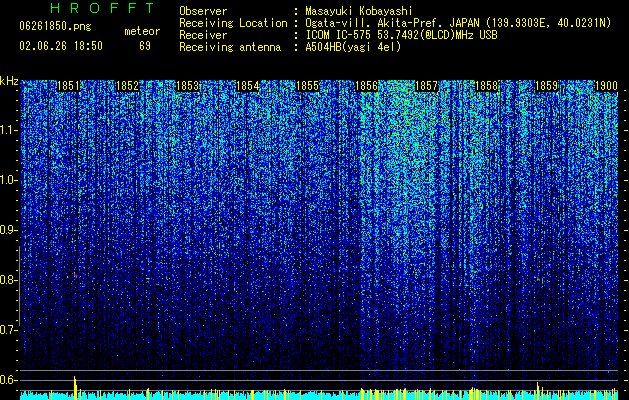Click the 1854 time marker
Image resolution: width=629 pixels, height=400 pixels.
pyautogui.click(x=248, y=86)
